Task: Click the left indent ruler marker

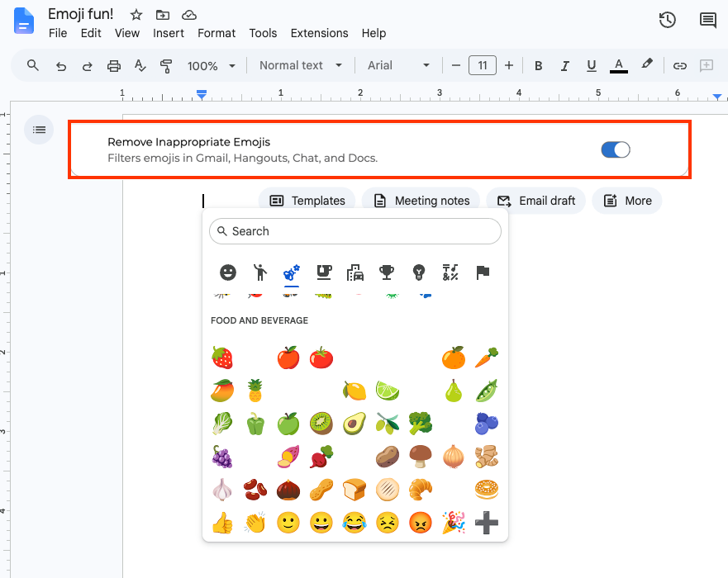Action: 202,95
